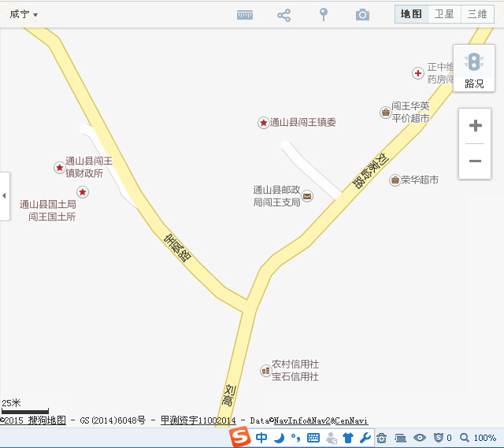
Task: Open the Sogou skin shirt icon
Action: [x=348, y=438]
